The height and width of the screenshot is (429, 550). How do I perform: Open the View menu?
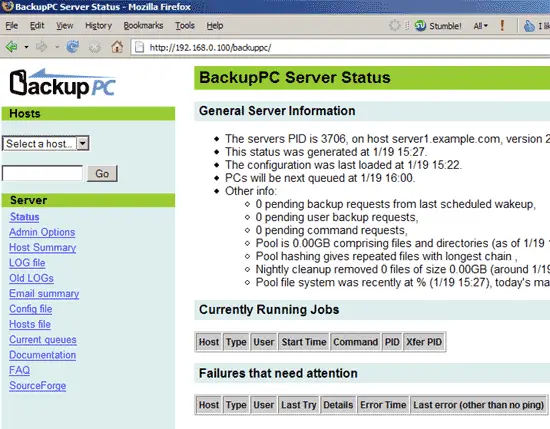[65, 26]
